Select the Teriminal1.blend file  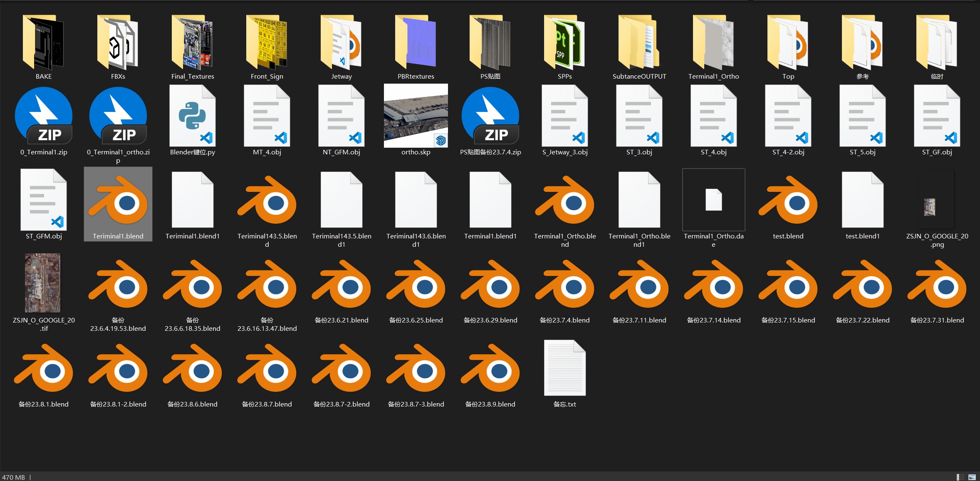(x=118, y=204)
